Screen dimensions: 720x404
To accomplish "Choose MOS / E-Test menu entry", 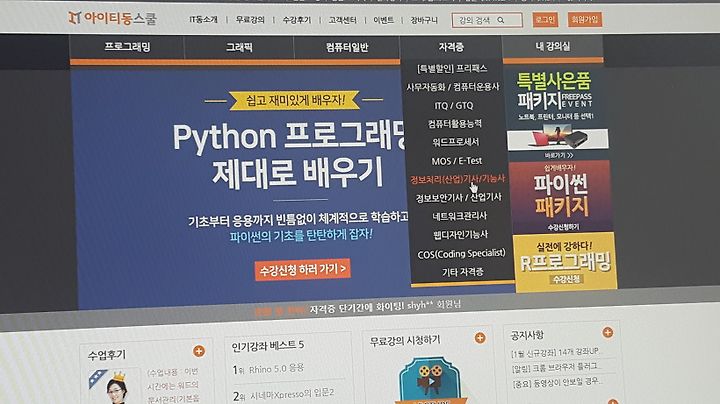I will [456, 161].
